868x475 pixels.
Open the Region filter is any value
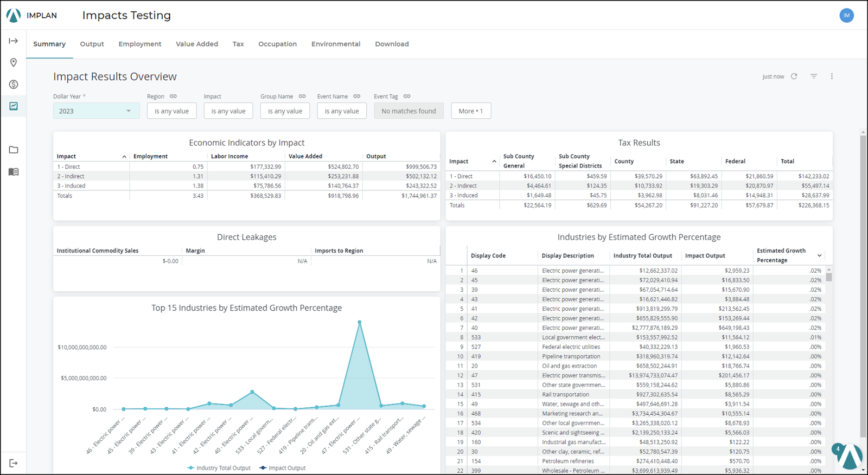[x=171, y=111]
